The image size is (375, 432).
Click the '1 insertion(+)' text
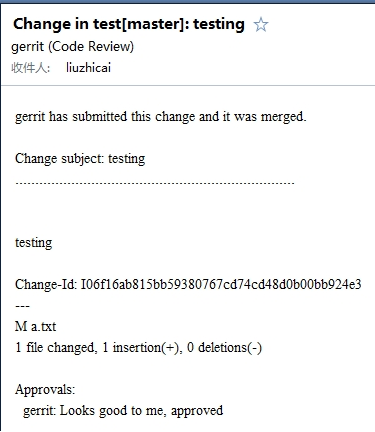point(142,347)
